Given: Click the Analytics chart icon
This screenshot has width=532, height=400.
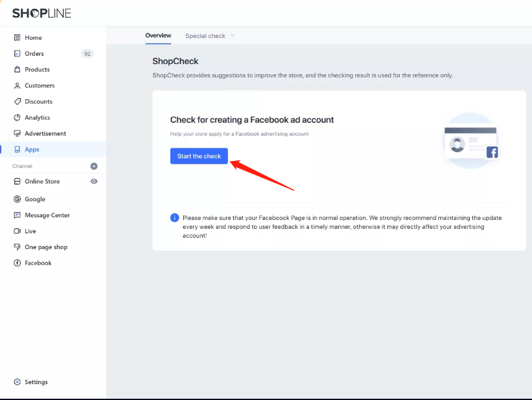Looking at the screenshot, I should [17, 117].
